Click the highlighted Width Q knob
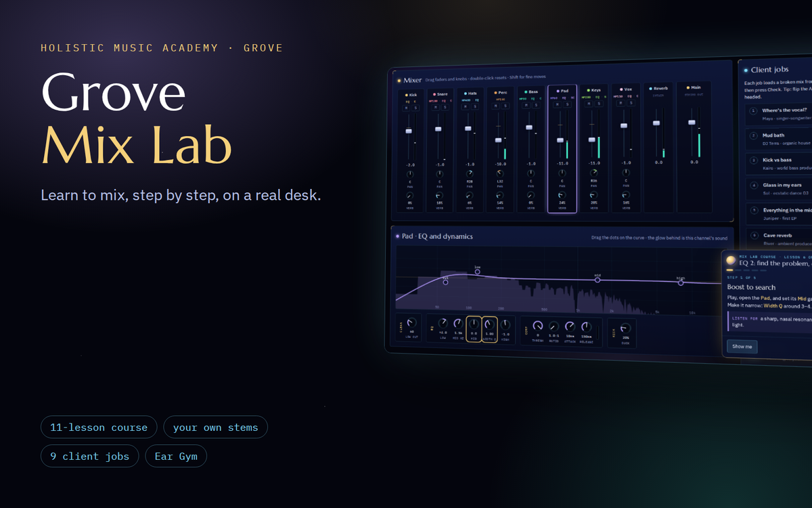This screenshot has height=508, width=812. (x=489, y=324)
